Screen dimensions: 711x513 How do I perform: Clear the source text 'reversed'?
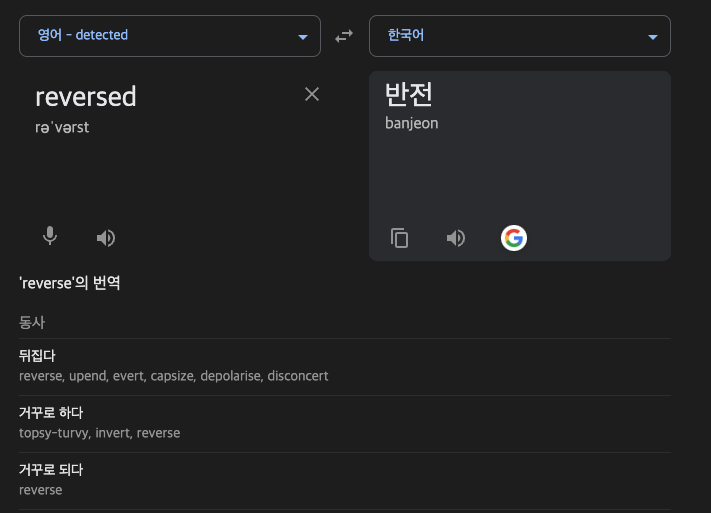pyautogui.click(x=312, y=94)
